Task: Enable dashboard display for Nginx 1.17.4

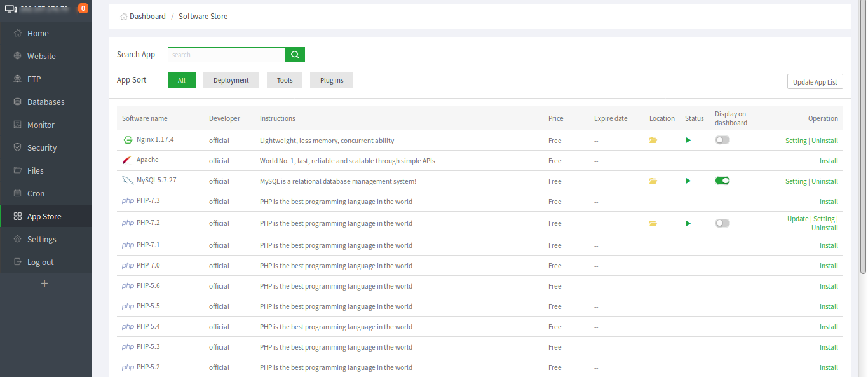Action: tap(722, 140)
